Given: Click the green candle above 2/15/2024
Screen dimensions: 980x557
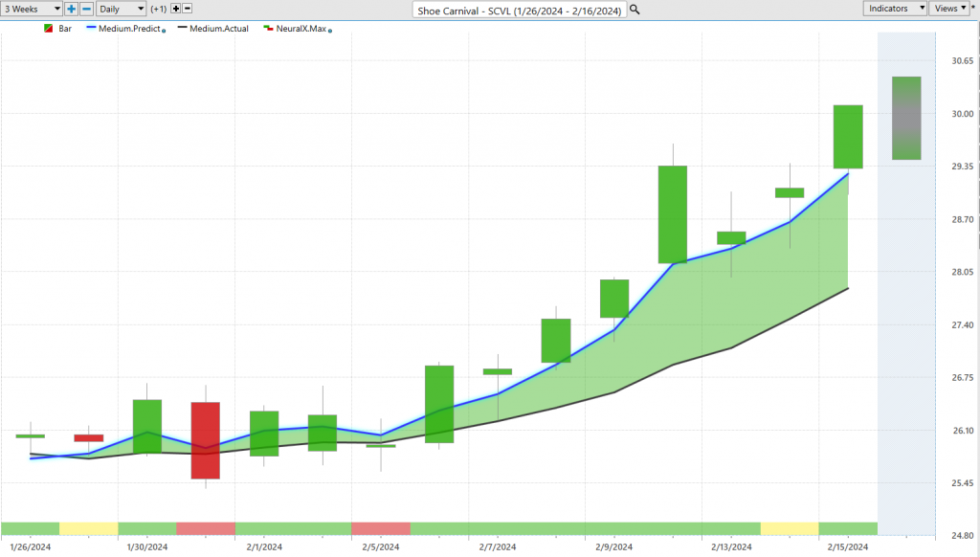Looking at the screenshot, I should (x=848, y=137).
